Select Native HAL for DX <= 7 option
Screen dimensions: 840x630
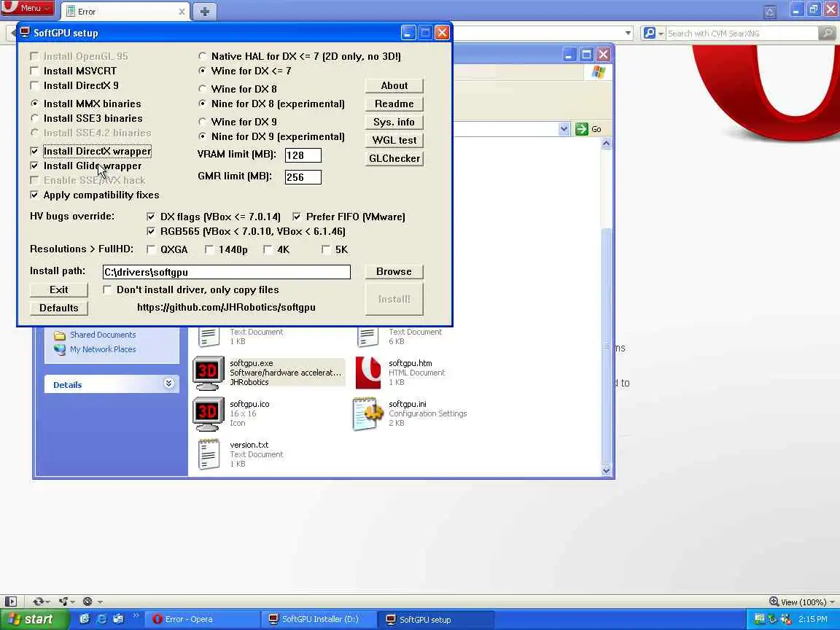[x=202, y=56]
